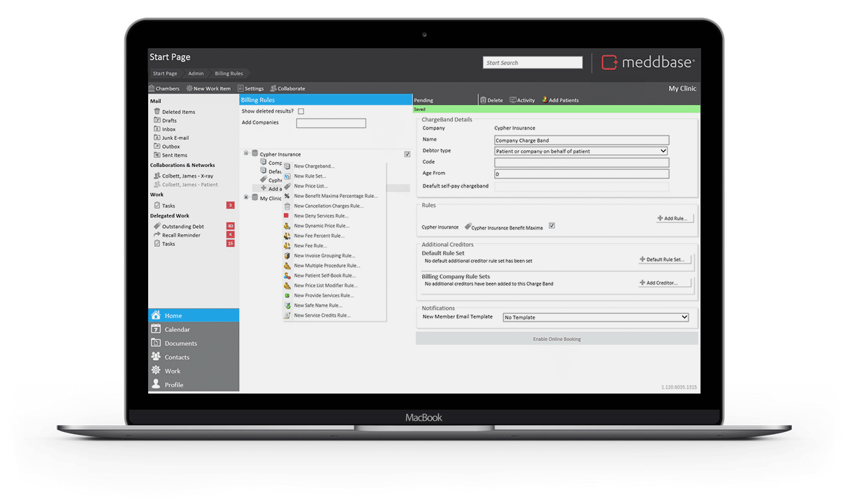The width and height of the screenshot is (857, 504).
Task: Toggle the Cypher Insurance Benefit Maxima checkbox
Action: pos(552,226)
